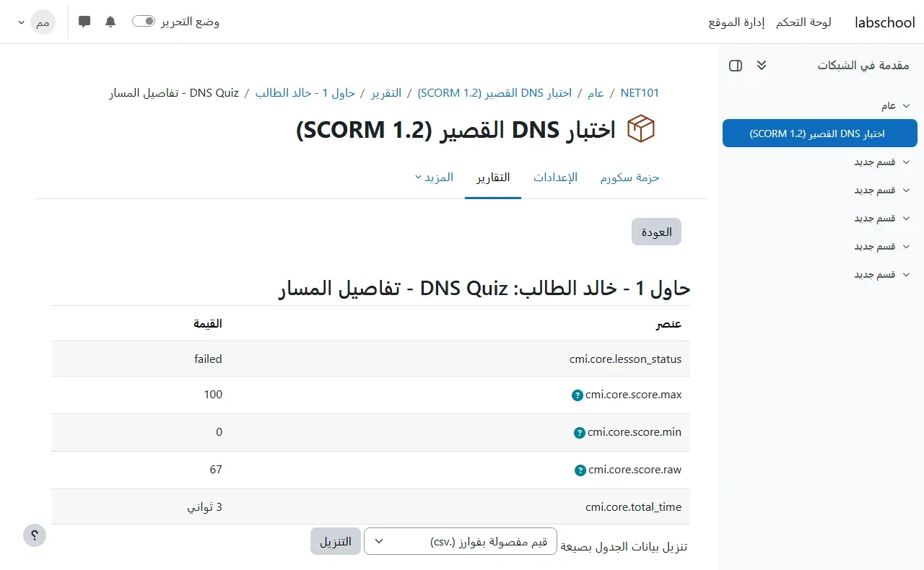Click the cmi.core.total_time row label
This screenshot has width=924, height=570.
click(633, 507)
